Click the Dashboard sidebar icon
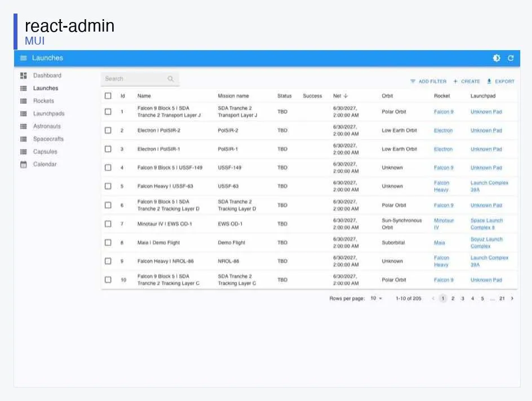 coord(24,76)
